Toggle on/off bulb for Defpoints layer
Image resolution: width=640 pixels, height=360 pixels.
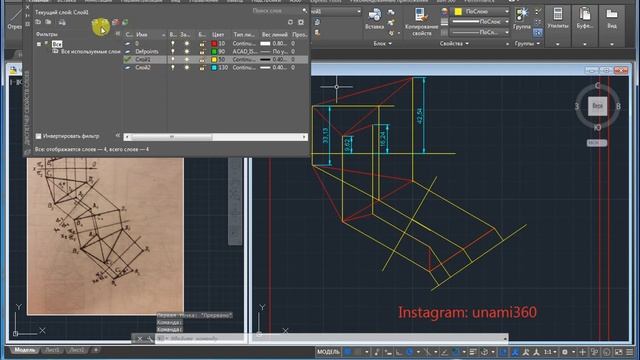[173, 51]
